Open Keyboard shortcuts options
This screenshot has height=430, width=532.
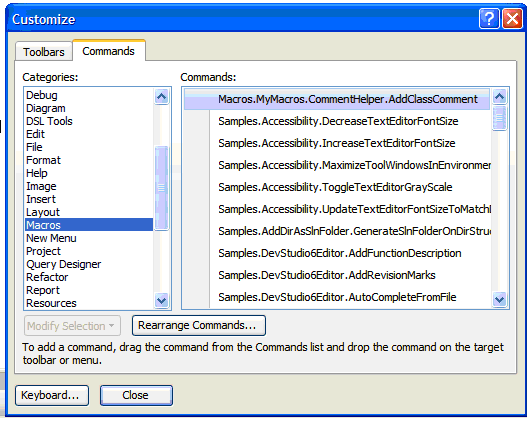click(x=52, y=395)
